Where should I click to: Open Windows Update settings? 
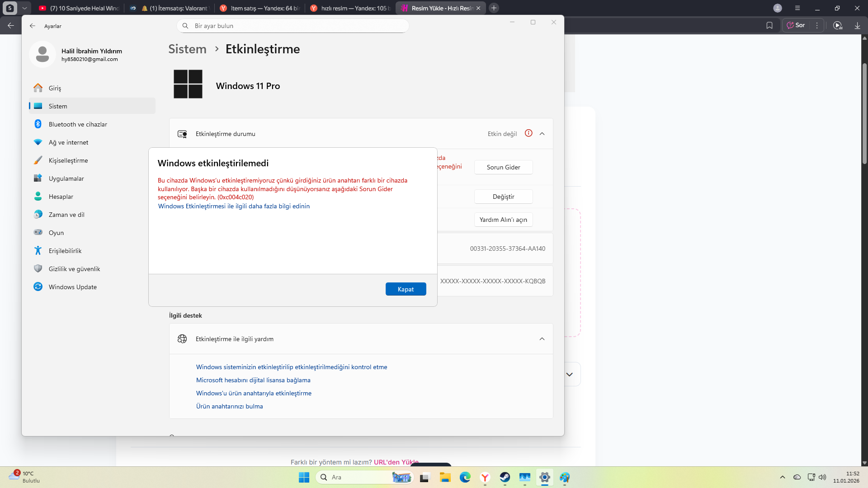(x=92, y=287)
